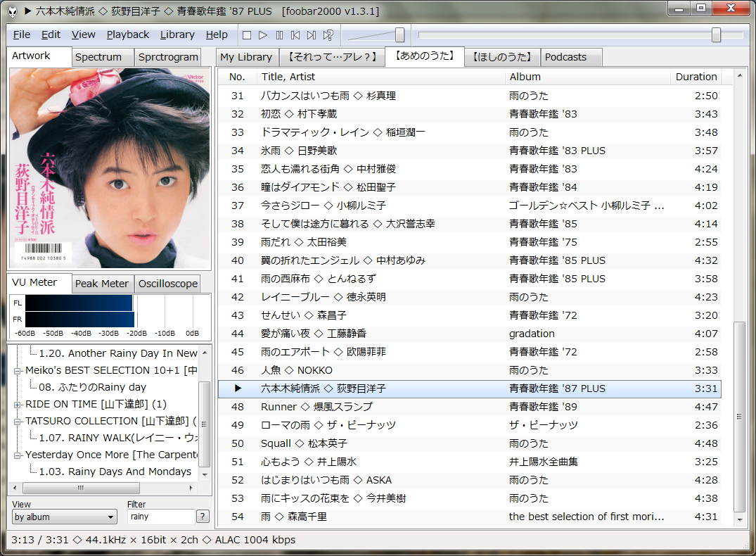756x556 pixels.
Task: Select track 41 雨の西麻布
Action: [x=470, y=279]
